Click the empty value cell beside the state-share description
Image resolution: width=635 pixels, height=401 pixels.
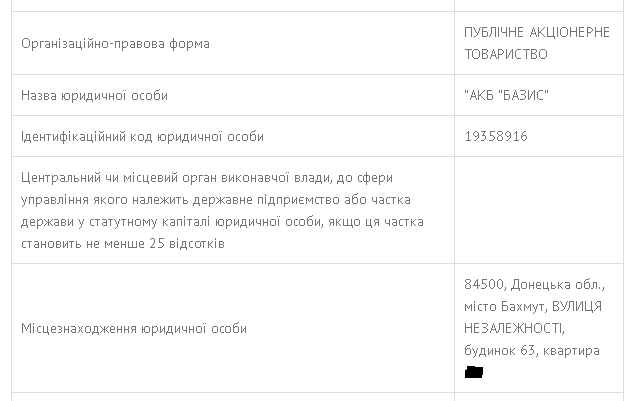538,210
